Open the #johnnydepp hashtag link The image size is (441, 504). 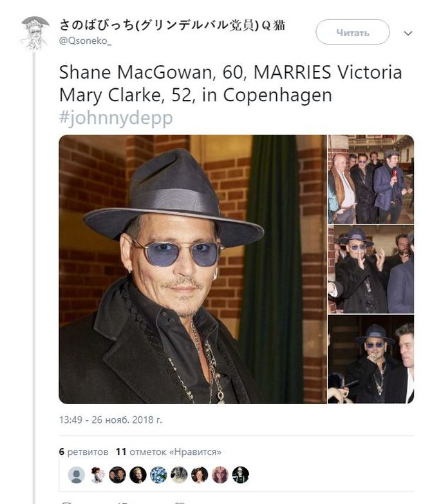[x=116, y=118]
